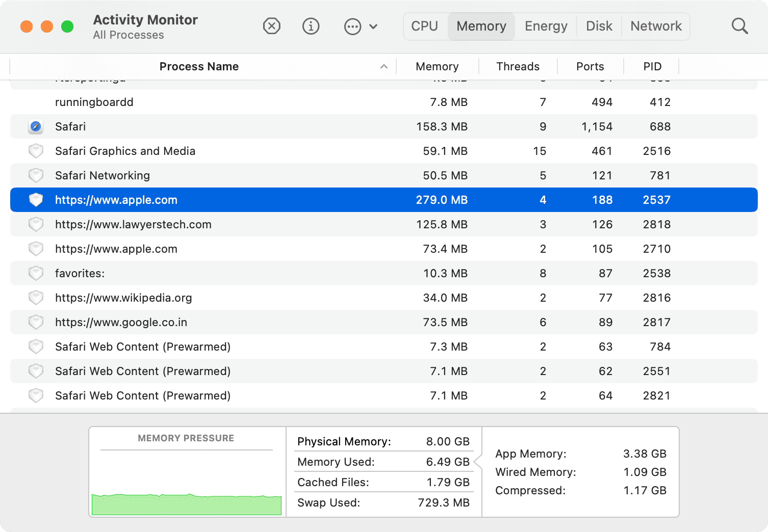This screenshot has height=532, width=768.
Task: Click shield icon of Prewarmed process PID 2821
Action: click(x=36, y=395)
